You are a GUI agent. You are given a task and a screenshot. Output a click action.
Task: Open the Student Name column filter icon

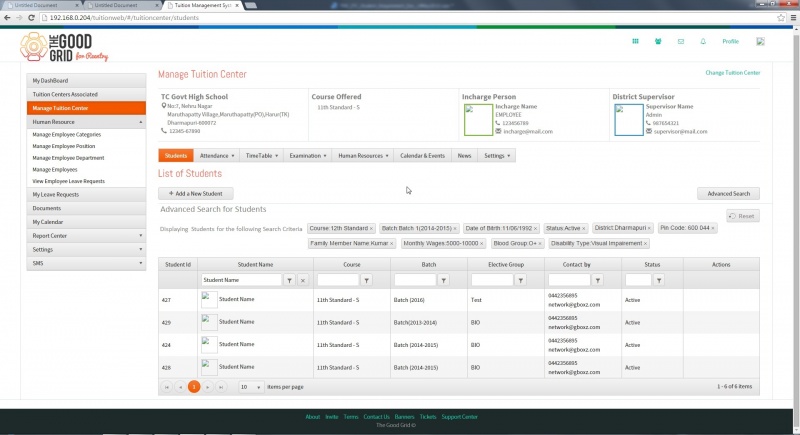(x=289, y=280)
